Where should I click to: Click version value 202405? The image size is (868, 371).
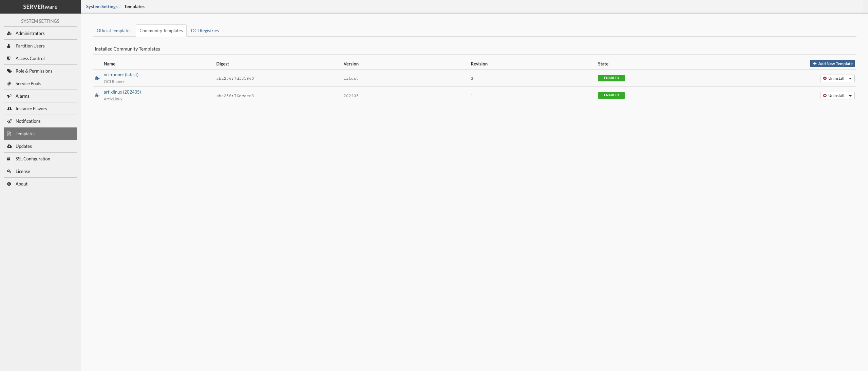tap(351, 96)
